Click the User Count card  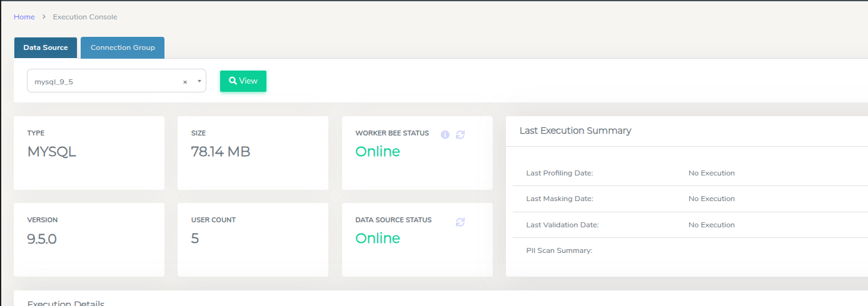[253, 239]
